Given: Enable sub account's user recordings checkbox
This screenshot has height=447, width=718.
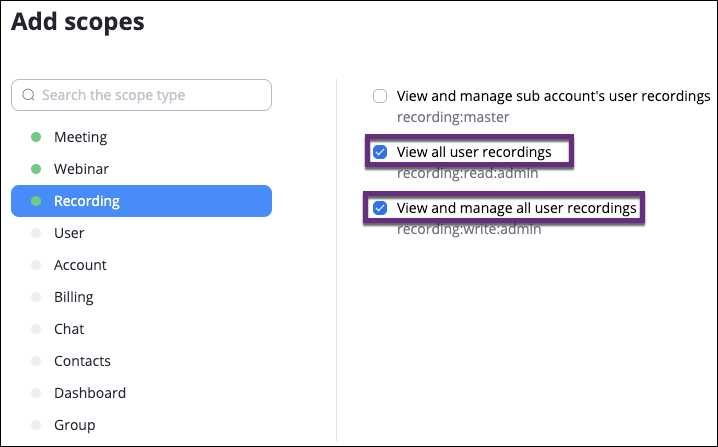Looking at the screenshot, I should click(380, 96).
